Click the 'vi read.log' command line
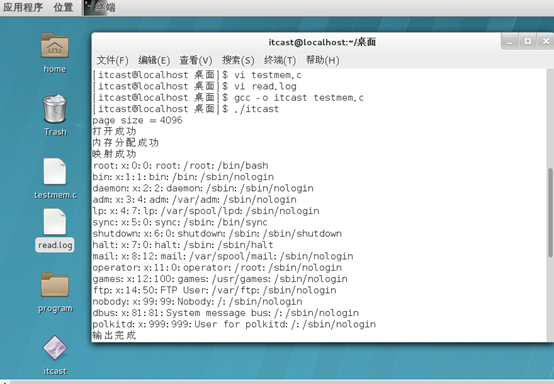The image size is (554, 384). coord(194,86)
